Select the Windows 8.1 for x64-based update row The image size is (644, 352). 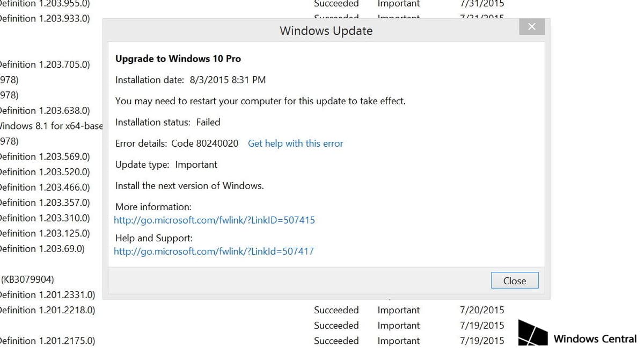tap(51, 126)
